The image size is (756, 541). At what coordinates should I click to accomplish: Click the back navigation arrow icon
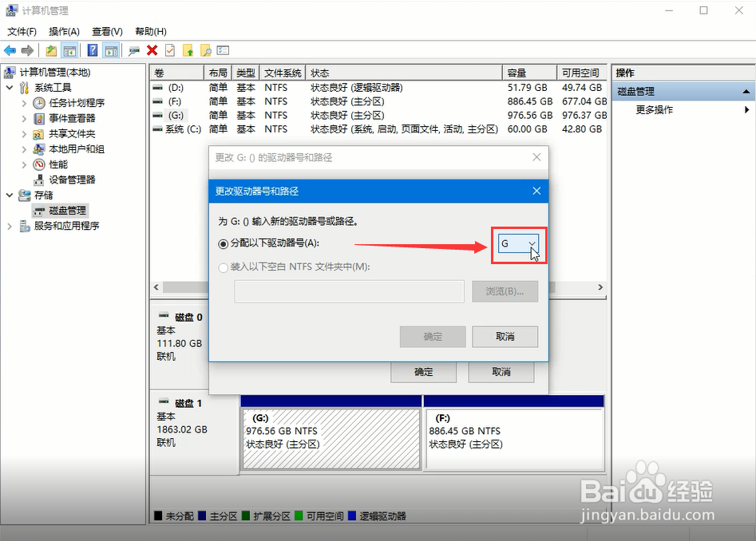click(x=9, y=49)
